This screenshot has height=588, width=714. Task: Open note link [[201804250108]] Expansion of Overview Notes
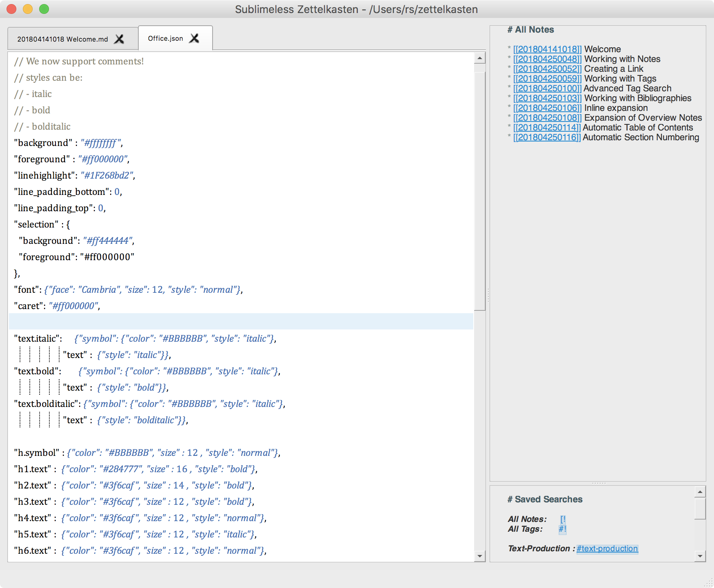(547, 118)
